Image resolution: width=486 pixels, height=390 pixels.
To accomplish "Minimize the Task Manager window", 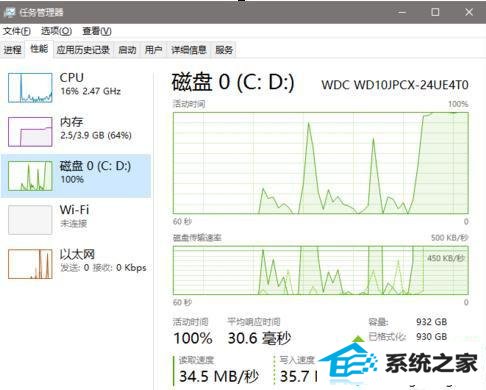I will pos(402,12).
